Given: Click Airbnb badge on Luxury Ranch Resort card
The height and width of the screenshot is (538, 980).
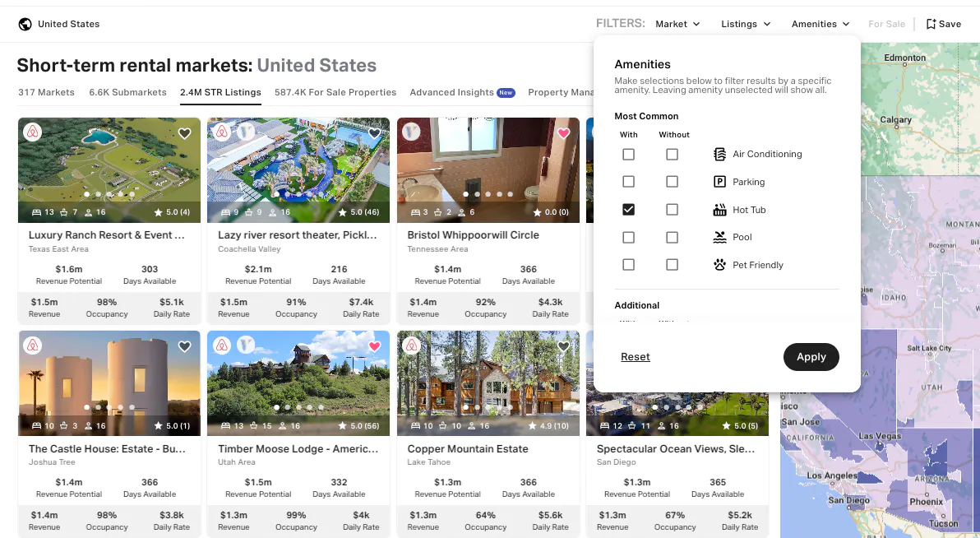Looking at the screenshot, I should pyautogui.click(x=33, y=132).
